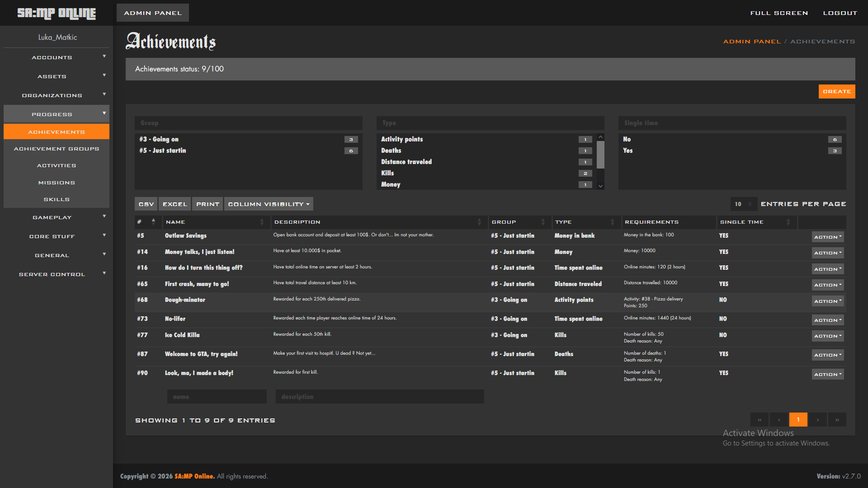Click the SA:MP Online logo
Image resolution: width=868 pixels, height=488 pixels.
click(x=57, y=13)
